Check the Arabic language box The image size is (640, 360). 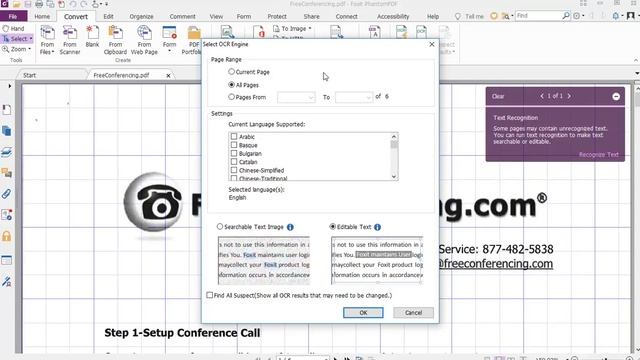click(x=234, y=136)
